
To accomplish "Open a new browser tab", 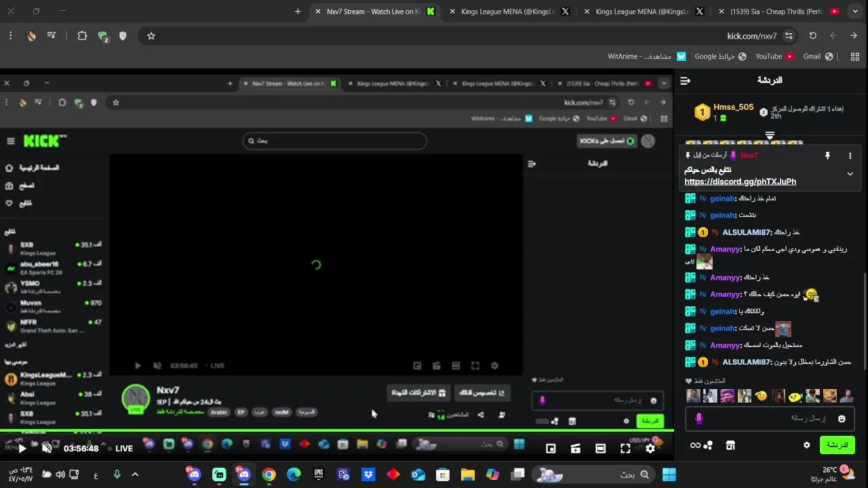I will [298, 12].
